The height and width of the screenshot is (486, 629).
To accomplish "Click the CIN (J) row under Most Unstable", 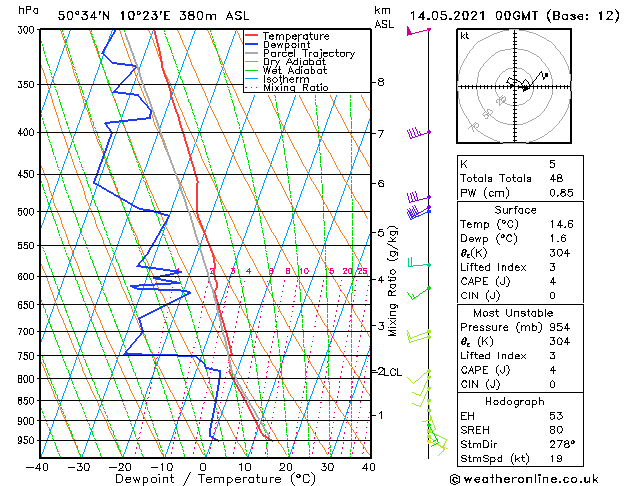I will pyautogui.click(x=520, y=385).
